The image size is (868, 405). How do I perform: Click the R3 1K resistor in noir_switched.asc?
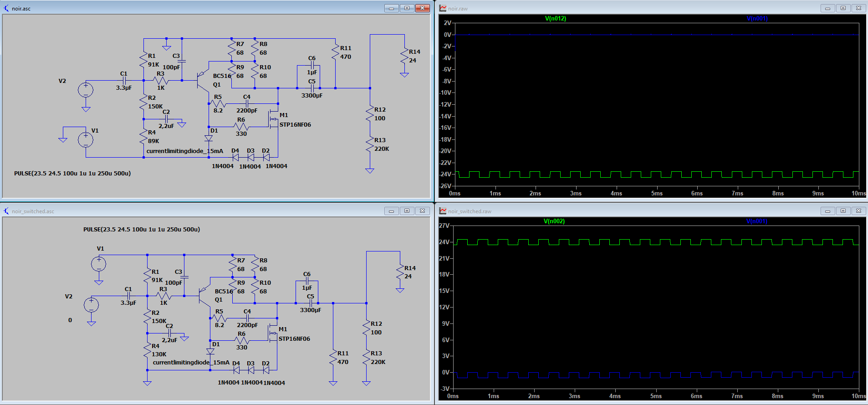click(163, 296)
